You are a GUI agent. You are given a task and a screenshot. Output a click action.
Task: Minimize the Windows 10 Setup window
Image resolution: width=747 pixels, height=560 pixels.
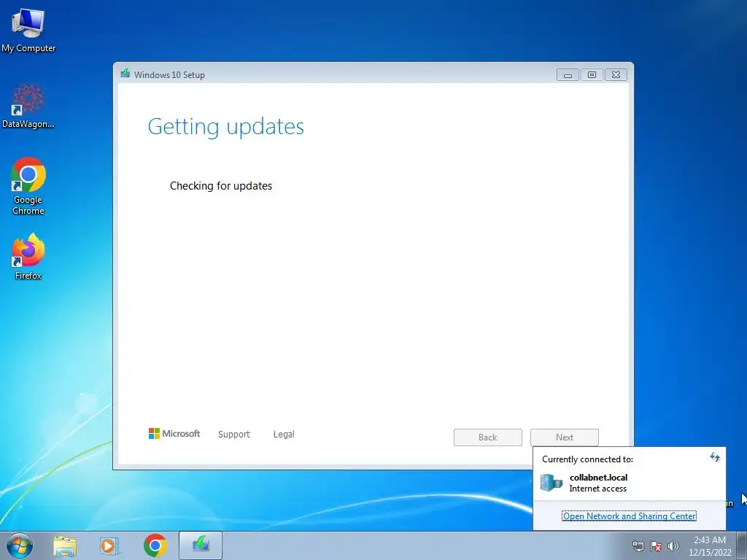click(568, 75)
